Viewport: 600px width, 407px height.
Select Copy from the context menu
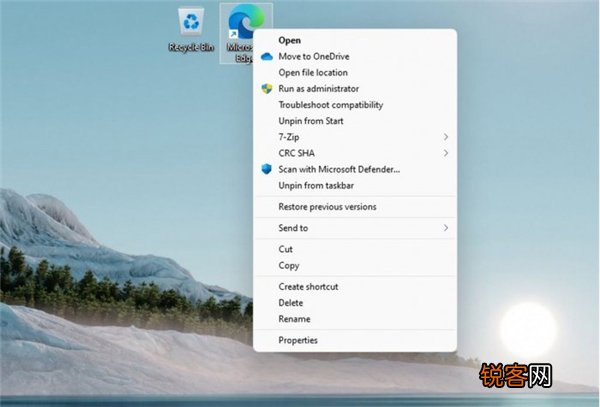(288, 265)
